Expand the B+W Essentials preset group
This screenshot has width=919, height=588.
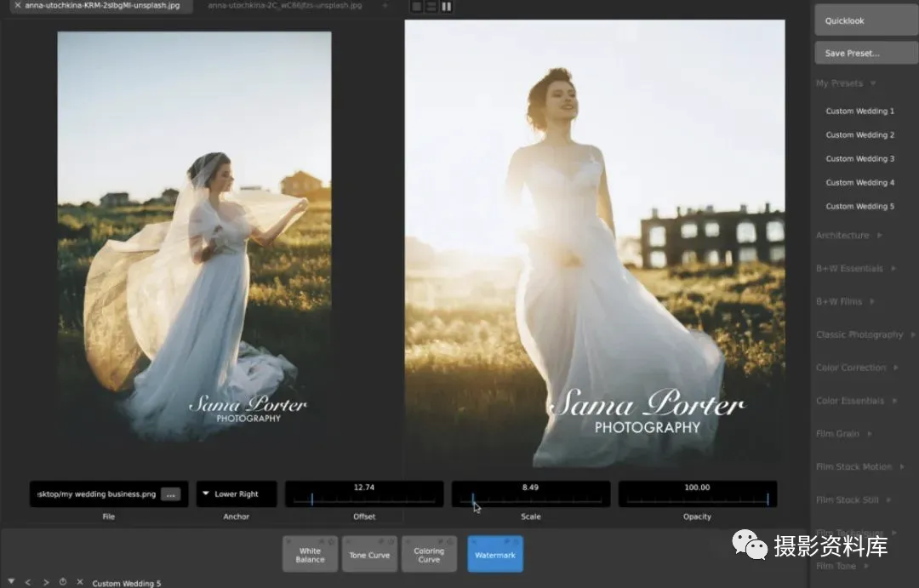click(856, 269)
